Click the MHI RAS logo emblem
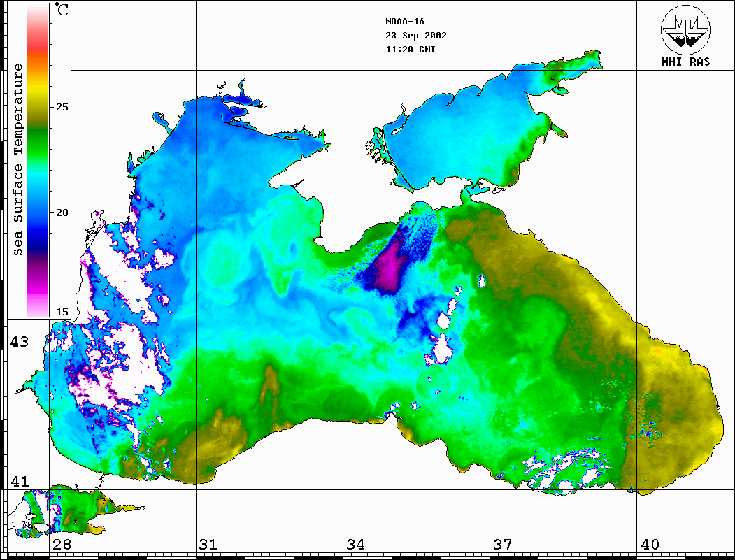 685,29
